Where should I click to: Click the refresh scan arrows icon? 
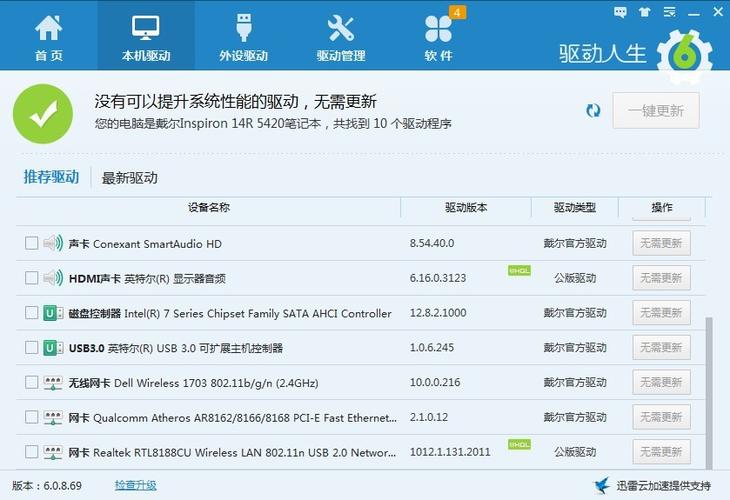(593, 111)
